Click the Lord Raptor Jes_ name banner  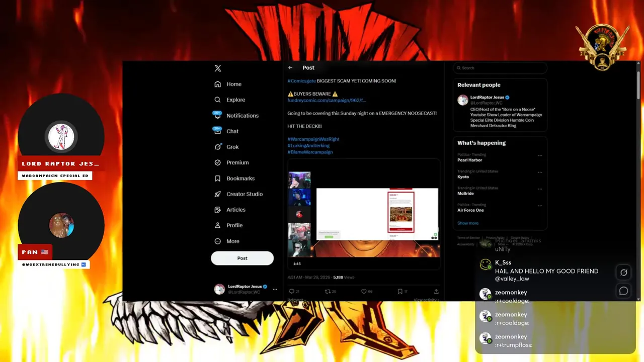(61, 164)
